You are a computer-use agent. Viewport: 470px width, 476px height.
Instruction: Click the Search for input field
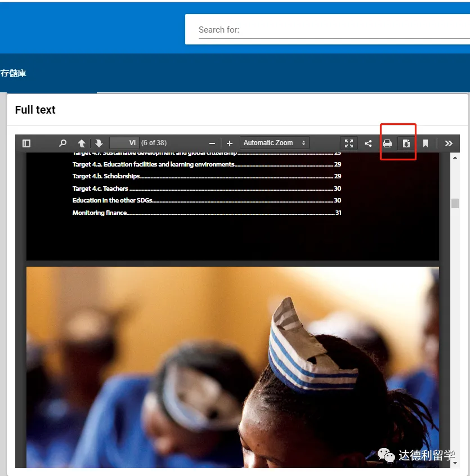[x=334, y=30]
